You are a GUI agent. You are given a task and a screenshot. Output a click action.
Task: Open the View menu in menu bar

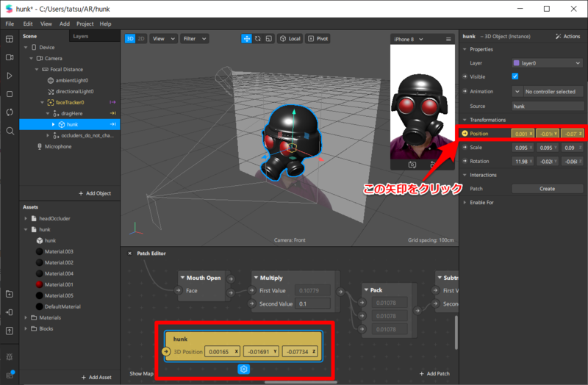coord(46,24)
